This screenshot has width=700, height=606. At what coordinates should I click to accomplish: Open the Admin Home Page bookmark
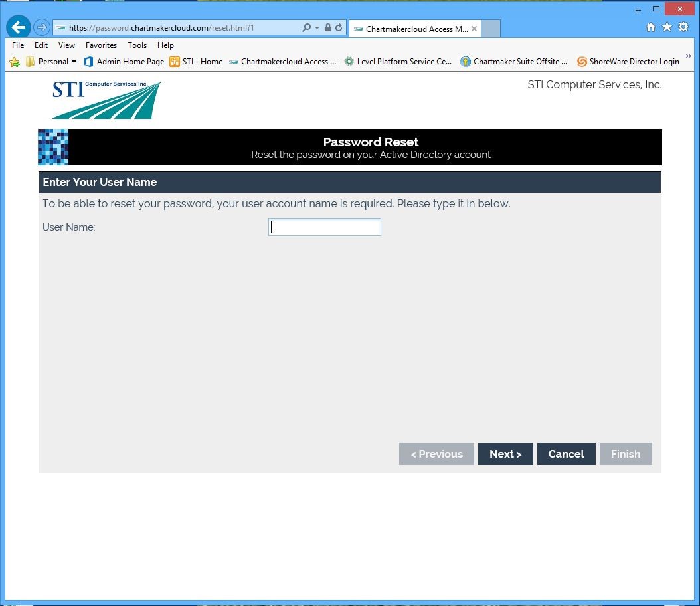[x=124, y=62]
